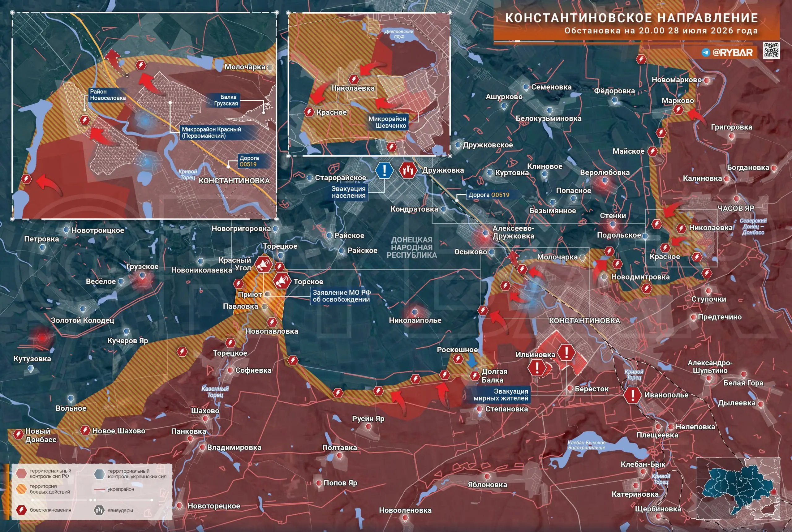The height and width of the screenshot is (532, 792).
Task: Click the megaphone icon next to Торское
Action: tap(282, 281)
